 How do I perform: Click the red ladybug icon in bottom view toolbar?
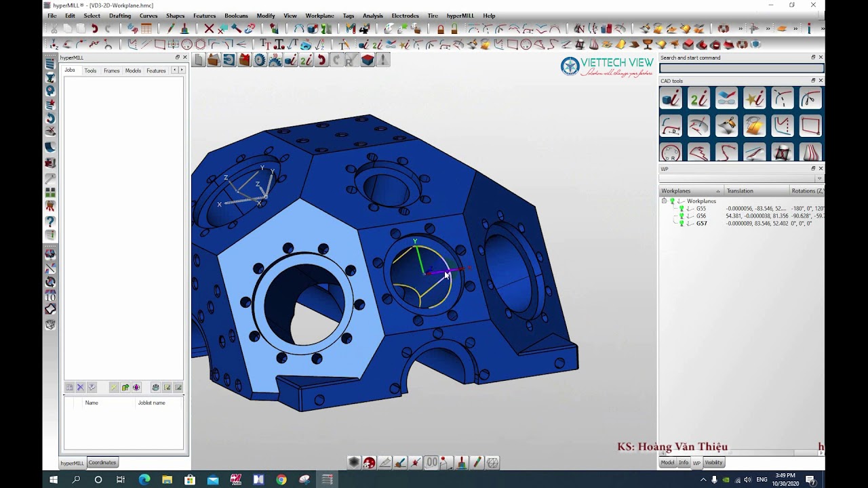pyautogui.click(x=369, y=463)
